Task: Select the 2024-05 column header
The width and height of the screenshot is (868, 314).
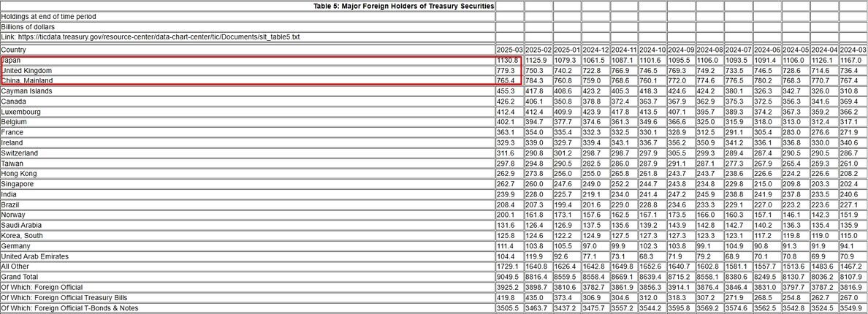Action: pyautogui.click(x=796, y=50)
